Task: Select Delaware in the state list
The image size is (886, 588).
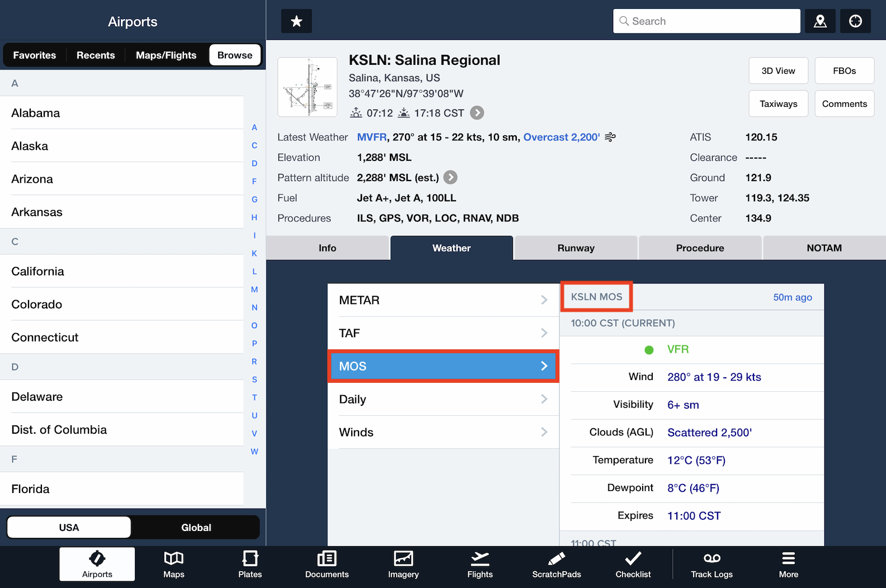Action: [x=122, y=396]
